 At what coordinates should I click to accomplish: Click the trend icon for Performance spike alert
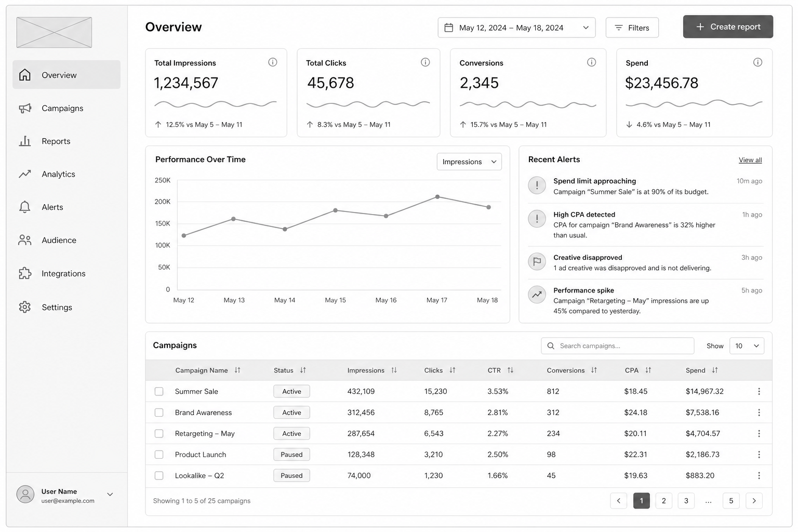tap(537, 295)
